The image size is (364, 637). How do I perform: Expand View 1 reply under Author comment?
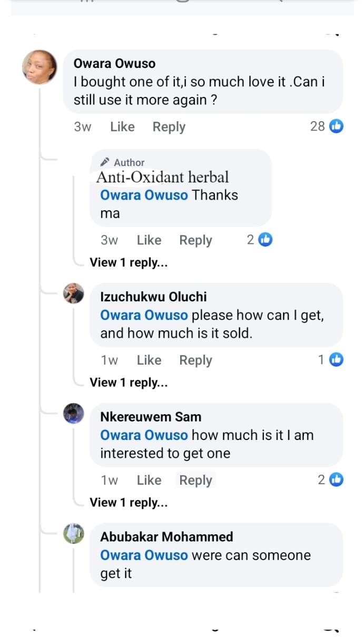129,262
